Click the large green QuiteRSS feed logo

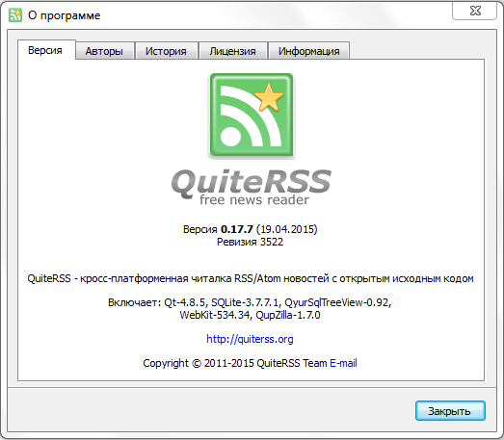coord(252,115)
